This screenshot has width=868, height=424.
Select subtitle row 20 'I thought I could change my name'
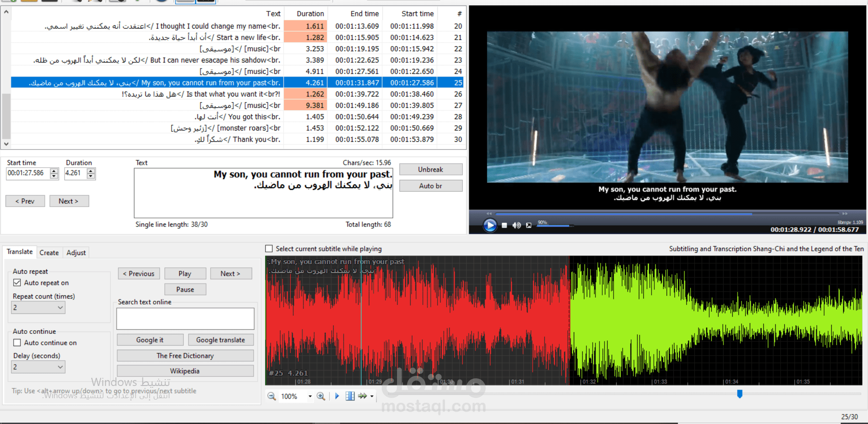237,26
